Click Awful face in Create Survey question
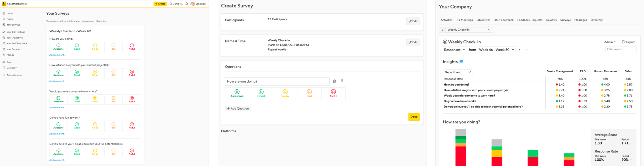The width and height of the screenshot is (644, 166). pyautogui.click(x=333, y=94)
